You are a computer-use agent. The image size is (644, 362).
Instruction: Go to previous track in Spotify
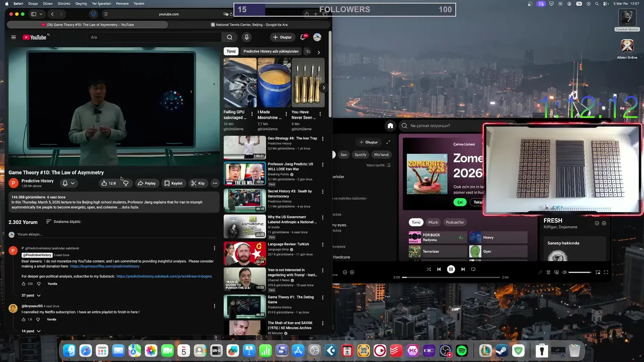[x=439, y=269]
